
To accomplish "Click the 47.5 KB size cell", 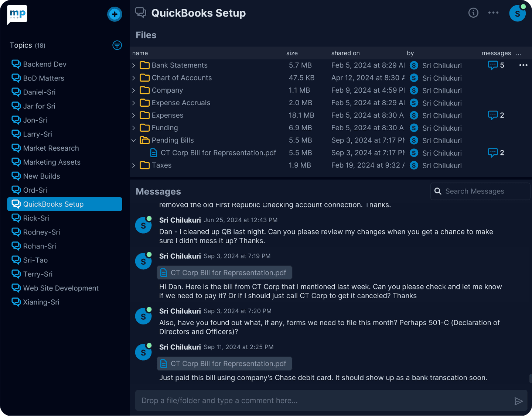I will [301, 78].
